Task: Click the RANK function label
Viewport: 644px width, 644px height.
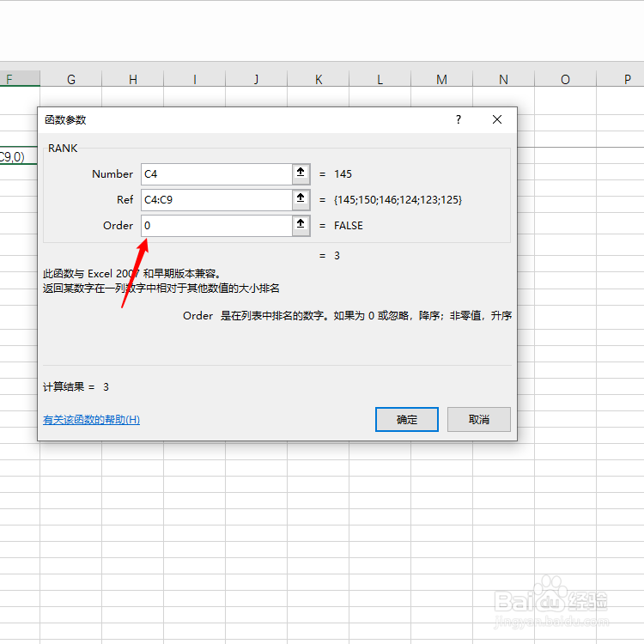Action: [x=63, y=149]
